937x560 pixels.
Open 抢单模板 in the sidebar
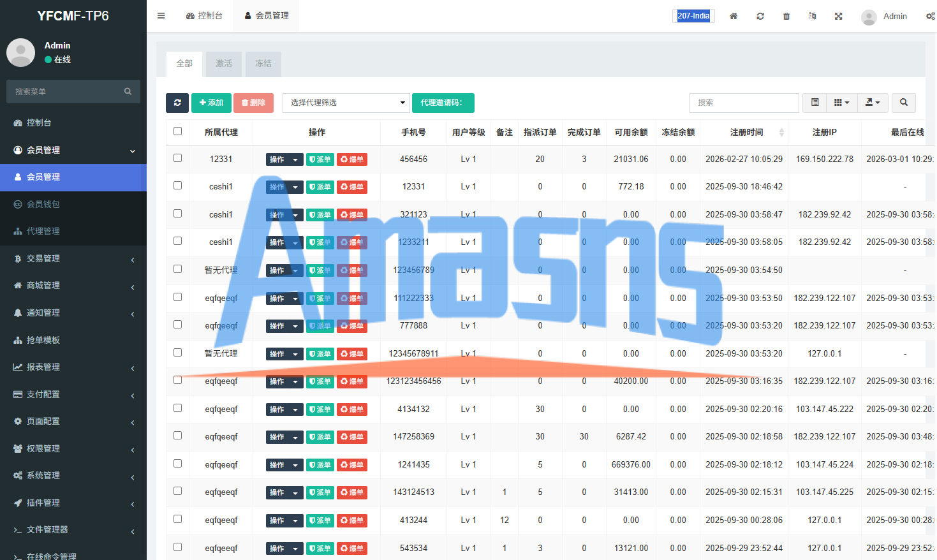(73, 340)
